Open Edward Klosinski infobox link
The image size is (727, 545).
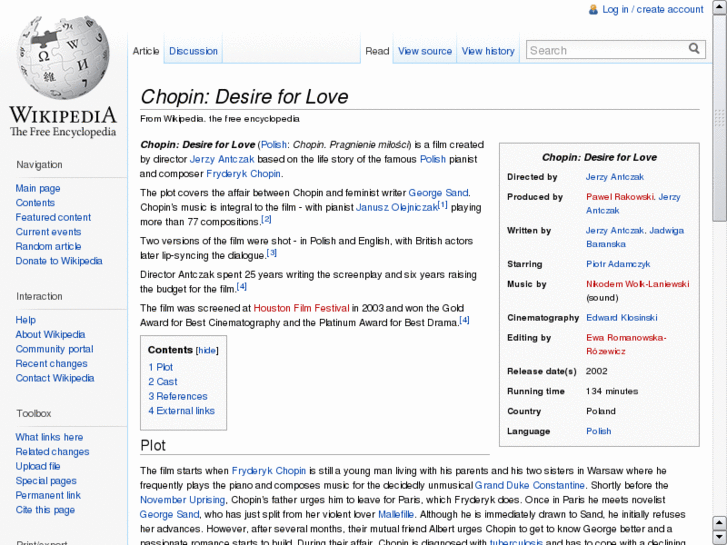point(622,318)
